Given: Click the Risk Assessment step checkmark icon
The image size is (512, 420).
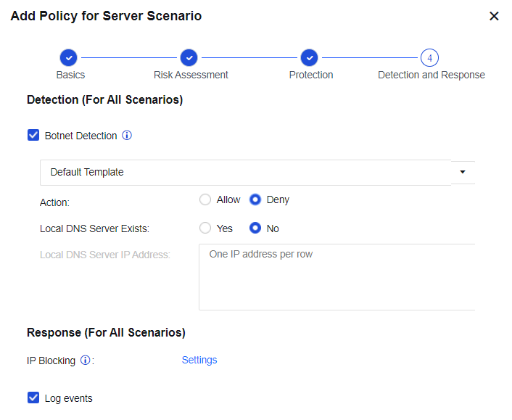Looking at the screenshot, I should click(x=189, y=57).
